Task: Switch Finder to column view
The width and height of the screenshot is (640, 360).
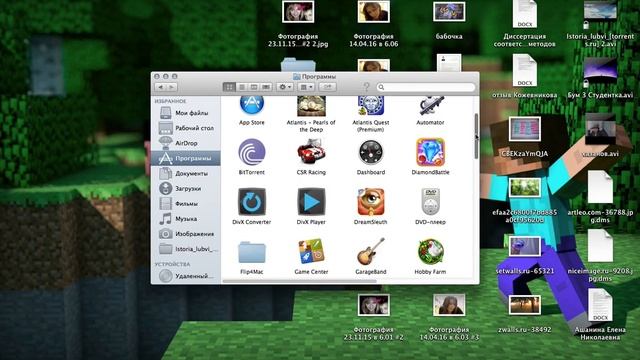Action: tap(254, 87)
